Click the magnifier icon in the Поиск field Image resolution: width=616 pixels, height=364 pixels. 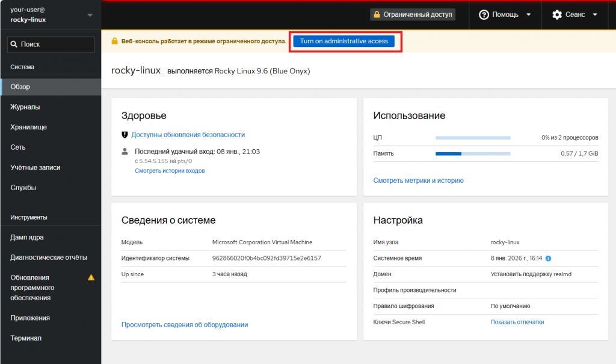[14, 44]
